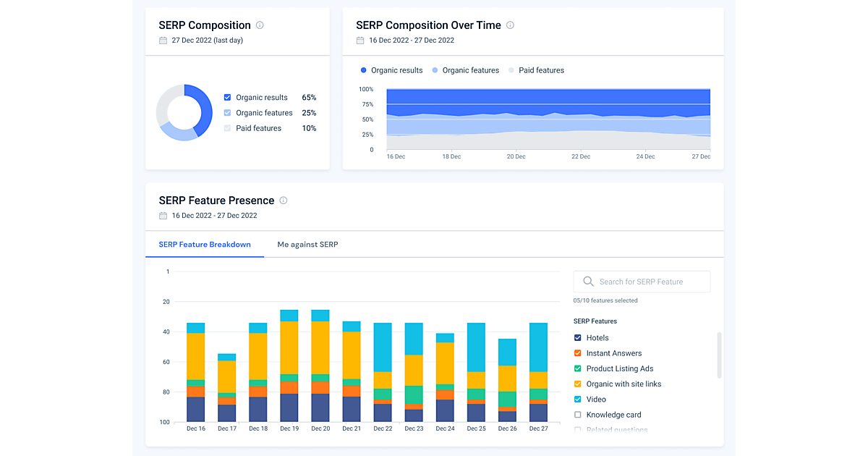Click the magnifier icon in feature search
The height and width of the screenshot is (456, 868).
click(588, 282)
